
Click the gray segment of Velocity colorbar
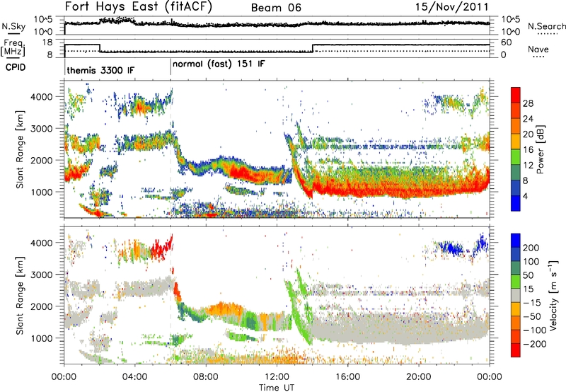coord(516,296)
